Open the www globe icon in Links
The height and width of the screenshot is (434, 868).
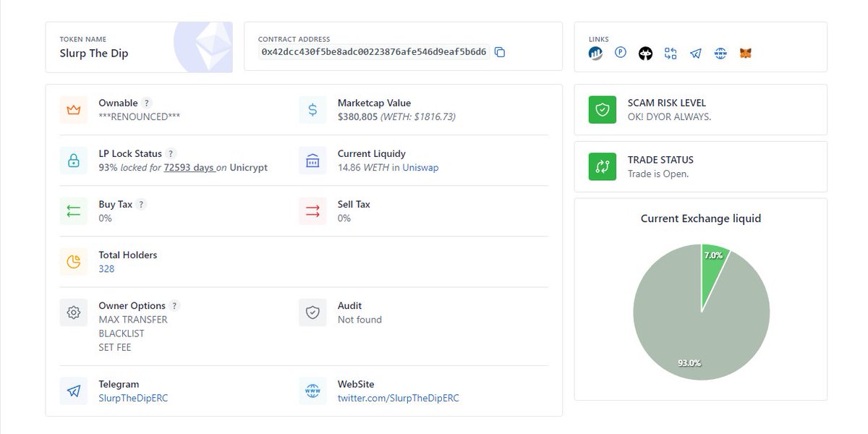tap(720, 53)
